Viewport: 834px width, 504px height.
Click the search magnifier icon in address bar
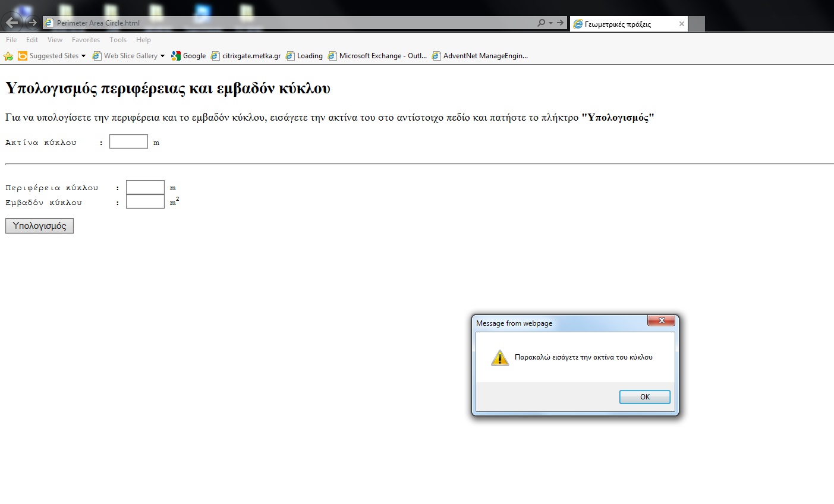pos(541,23)
